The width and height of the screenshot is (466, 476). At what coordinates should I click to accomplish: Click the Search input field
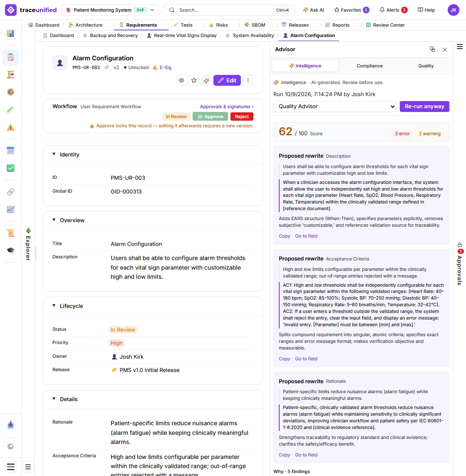point(230,10)
